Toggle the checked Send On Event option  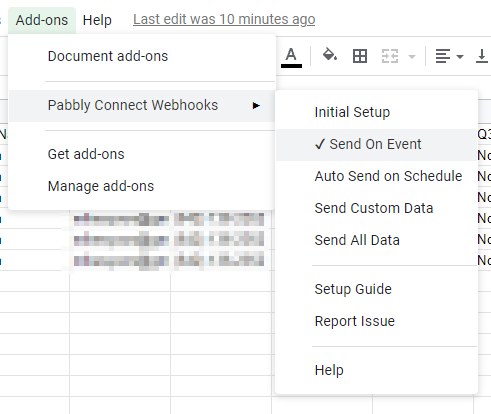pos(377,144)
